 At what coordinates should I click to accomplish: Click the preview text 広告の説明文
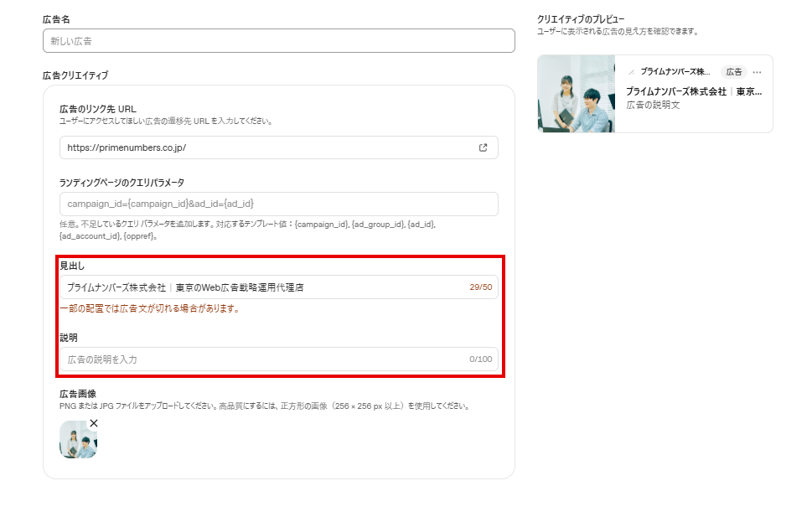pos(653,106)
